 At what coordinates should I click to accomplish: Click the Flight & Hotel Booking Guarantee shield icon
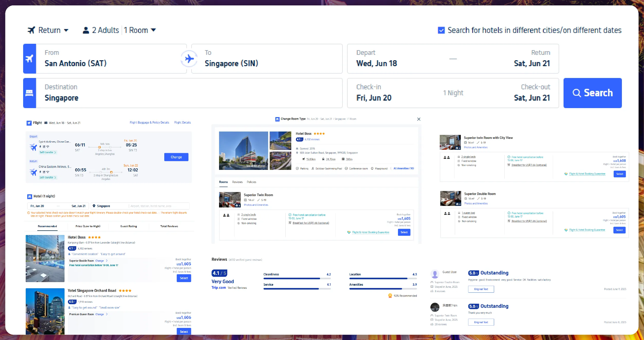pos(349,232)
